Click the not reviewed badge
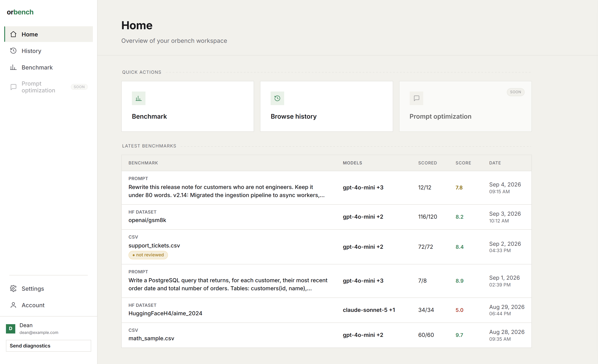The image size is (598, 364). coord(148,255)
